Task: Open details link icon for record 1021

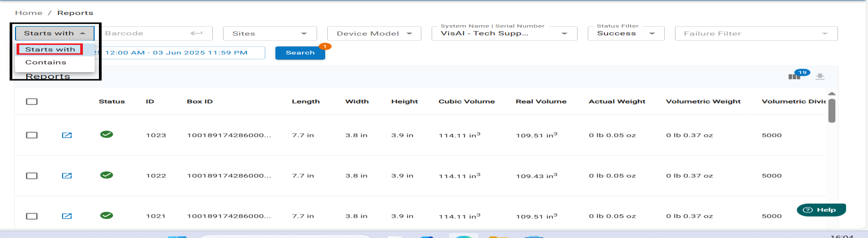Action: pyautogui.click(x=67, y=216)
